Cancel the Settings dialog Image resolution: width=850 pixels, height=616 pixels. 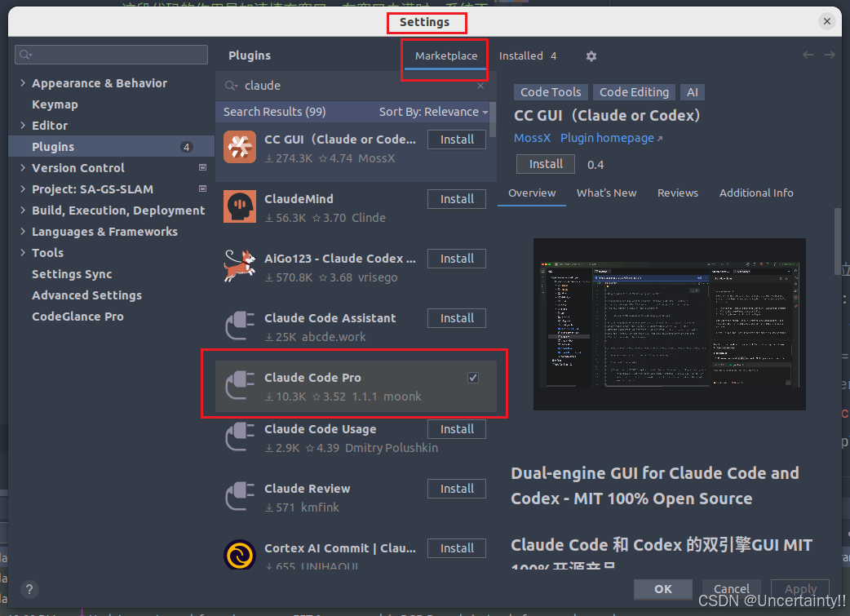[x=731, y=589]
